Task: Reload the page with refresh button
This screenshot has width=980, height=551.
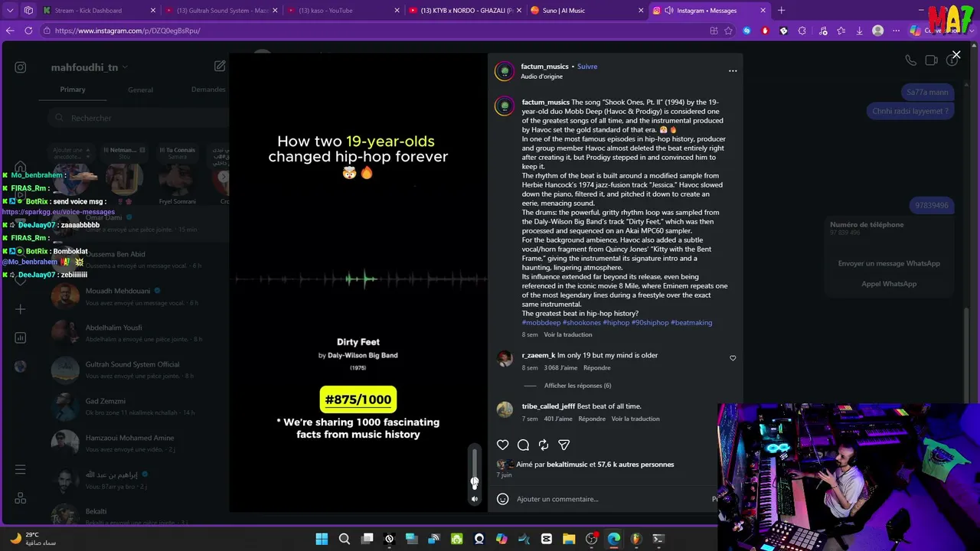Action: click(28, 31)
